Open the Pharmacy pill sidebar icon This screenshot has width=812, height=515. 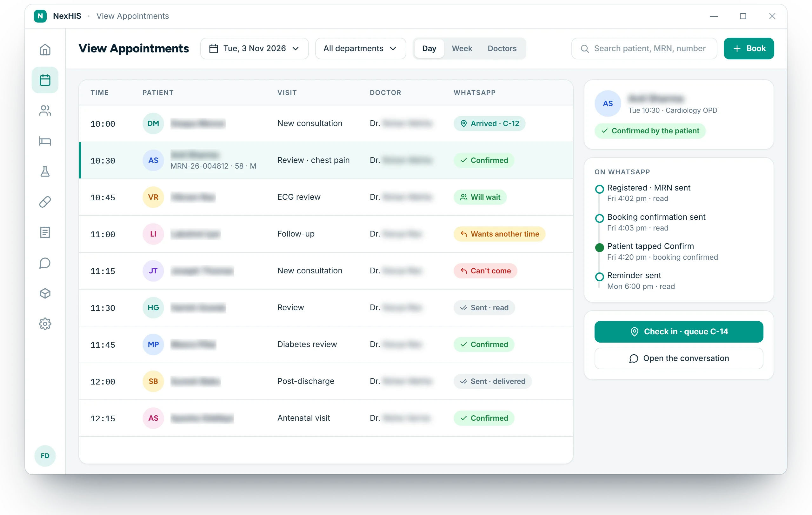(x=45, y=202)
